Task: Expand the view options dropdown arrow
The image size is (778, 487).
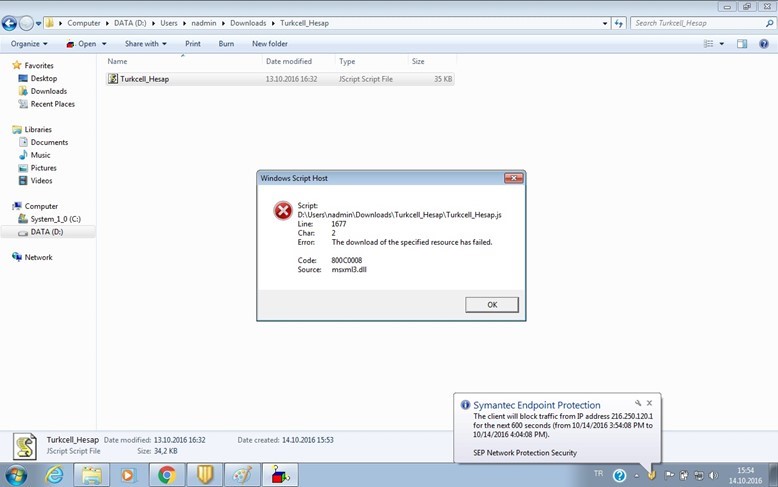Action: (721, 44)
